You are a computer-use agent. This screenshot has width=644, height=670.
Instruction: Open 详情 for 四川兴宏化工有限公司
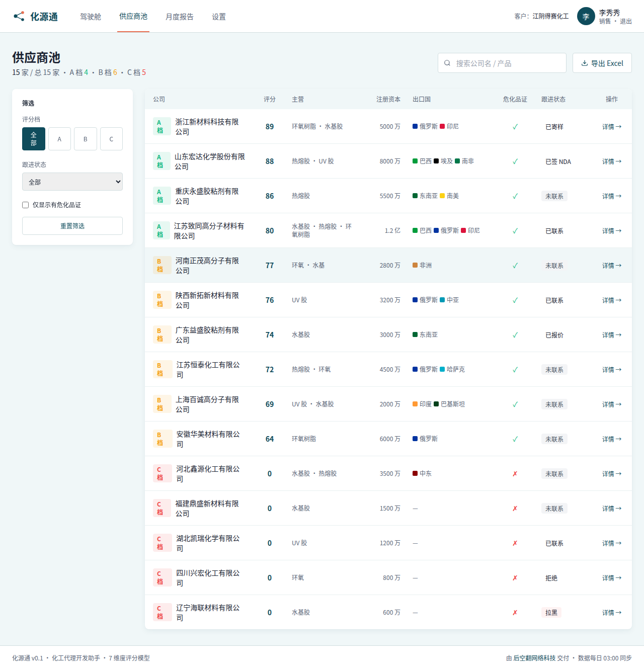pyautogui.click(x=612, y=578)
